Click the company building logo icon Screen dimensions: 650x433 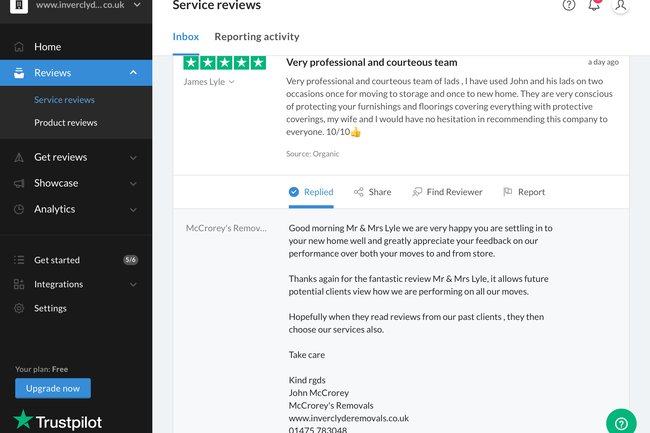pos(19,6)
